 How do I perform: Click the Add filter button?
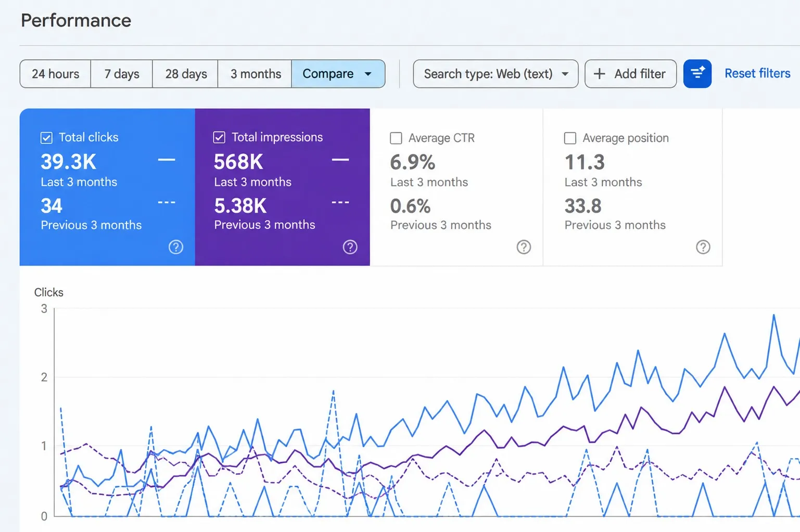631,74
